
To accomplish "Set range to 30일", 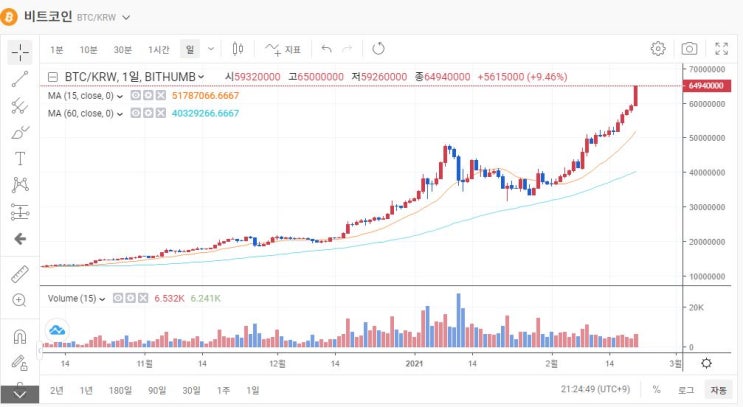I will click(191, 390).
